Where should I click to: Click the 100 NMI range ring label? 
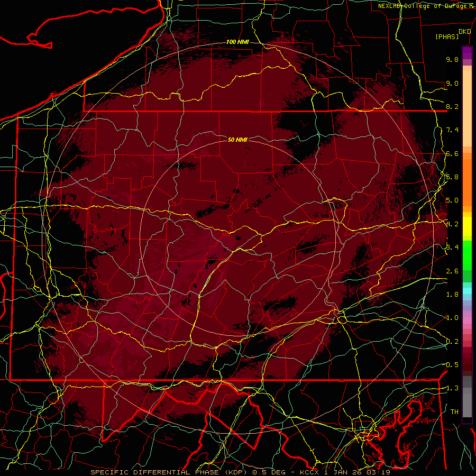point(237,42)
